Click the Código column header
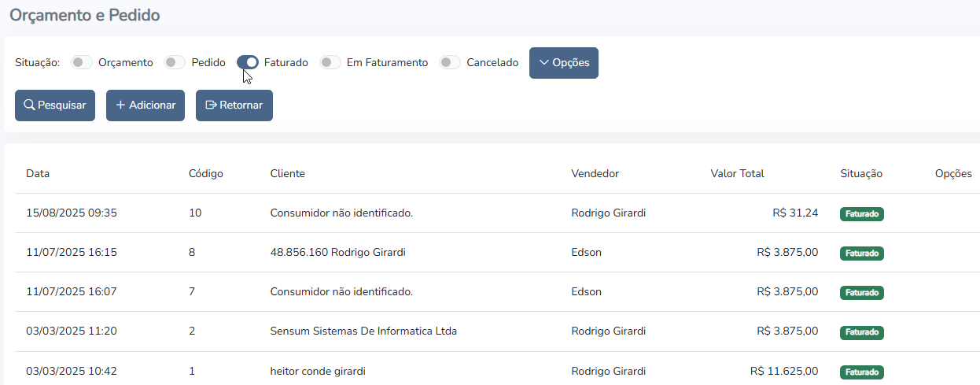Viewport: 980px width, 385px height. pyautogui.click(x=206, y=174)
